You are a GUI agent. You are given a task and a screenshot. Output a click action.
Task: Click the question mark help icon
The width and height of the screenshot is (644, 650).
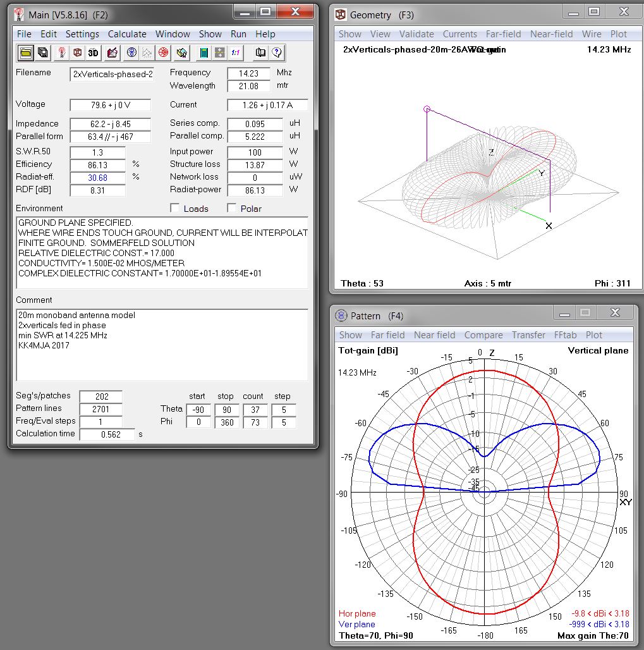click(277, 53)
